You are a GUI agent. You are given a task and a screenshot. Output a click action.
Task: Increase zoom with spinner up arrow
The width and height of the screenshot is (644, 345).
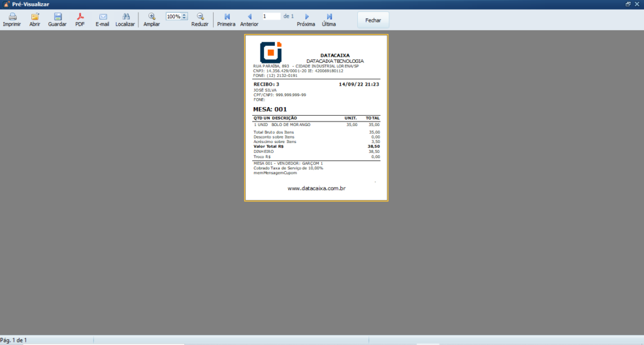click(184, 14)
